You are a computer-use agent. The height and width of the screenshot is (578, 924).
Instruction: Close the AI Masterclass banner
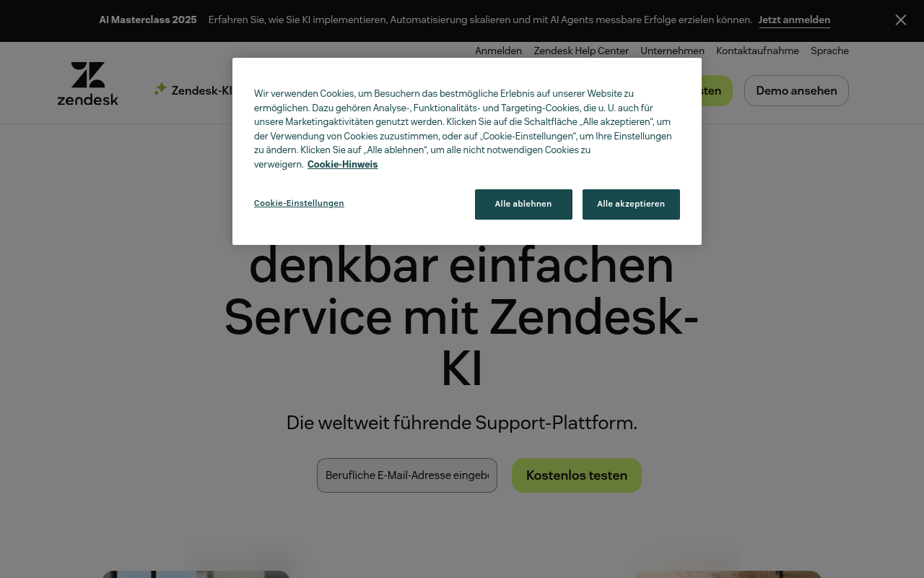click(x=901, y=20)
